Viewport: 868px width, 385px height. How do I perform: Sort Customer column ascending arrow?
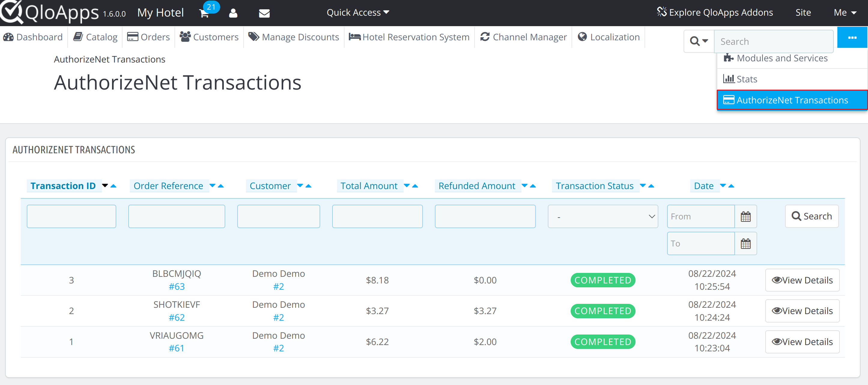tap(308, 186)
